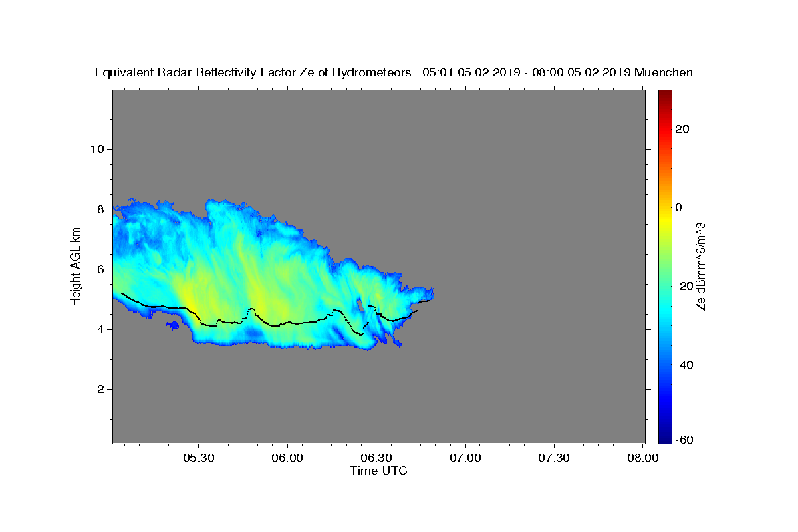Click the colorbar tick label '0'
Viewport: 798px width, 532px height.
click(x=679, y=207)
